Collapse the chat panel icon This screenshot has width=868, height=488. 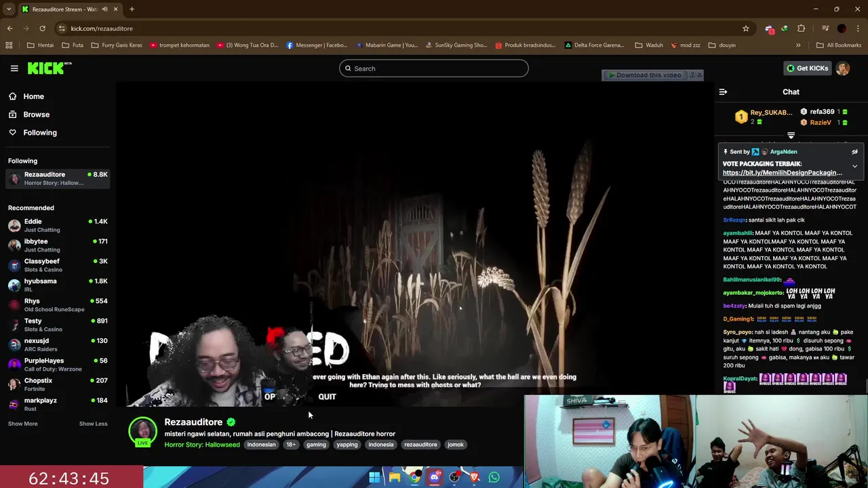click(723, 92)
